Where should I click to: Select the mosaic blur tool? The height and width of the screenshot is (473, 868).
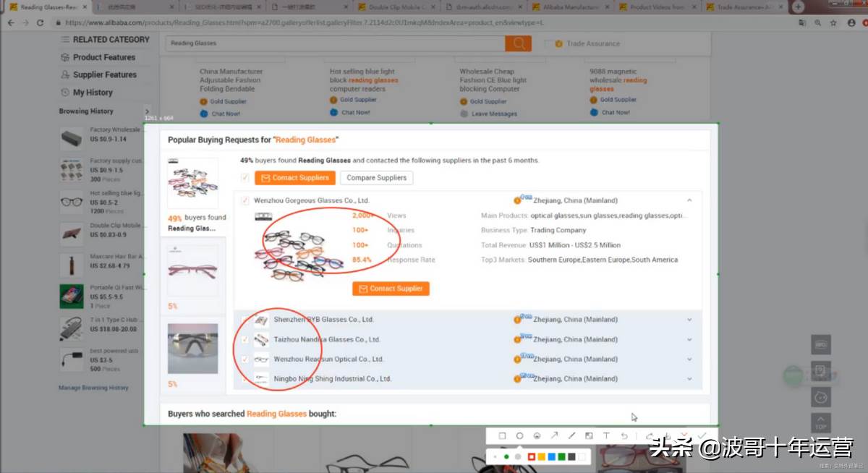coord(589,436)
